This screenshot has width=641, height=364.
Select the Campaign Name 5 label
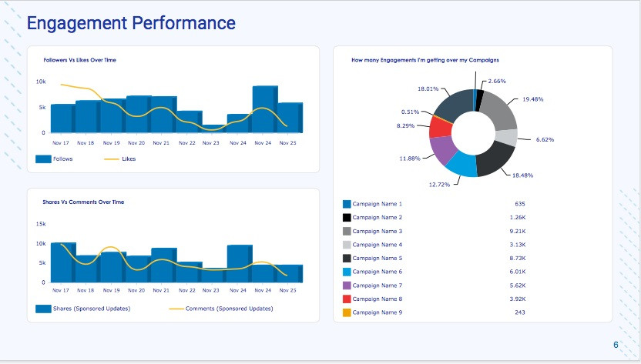click(x=378, y=259)
